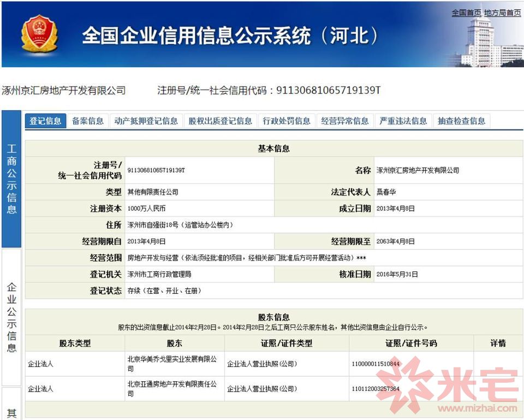This screenshot has width=524, height=420.
Task: Click the company type value 其他有限责任公司
Action: point(153,192)
